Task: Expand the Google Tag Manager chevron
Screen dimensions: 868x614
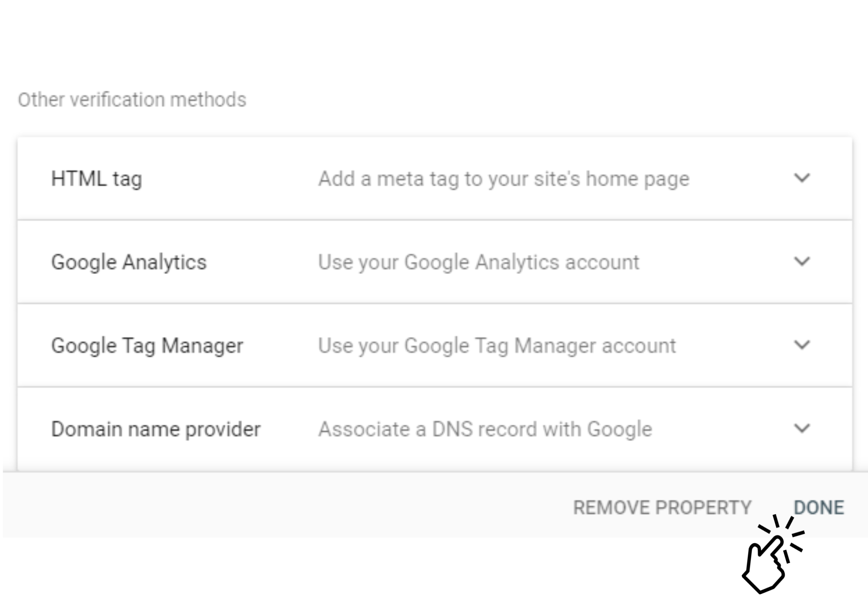Action: pos(802,345)
